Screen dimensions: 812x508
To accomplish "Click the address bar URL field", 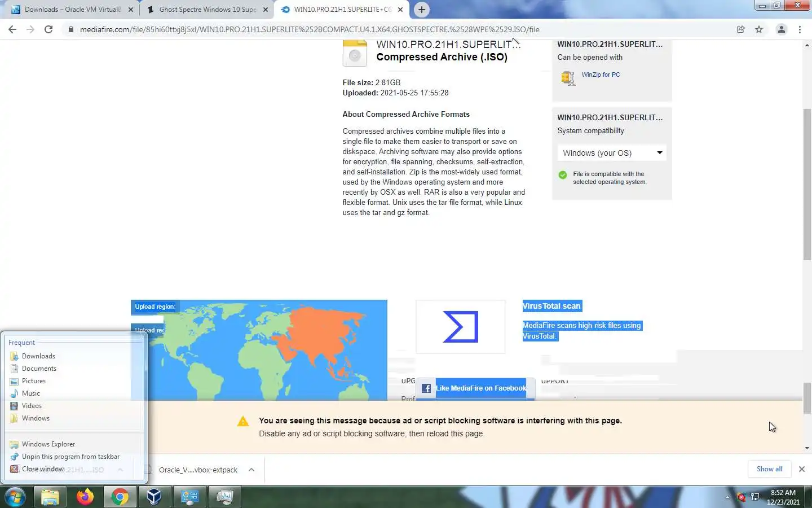I will [x=309, y=29].
